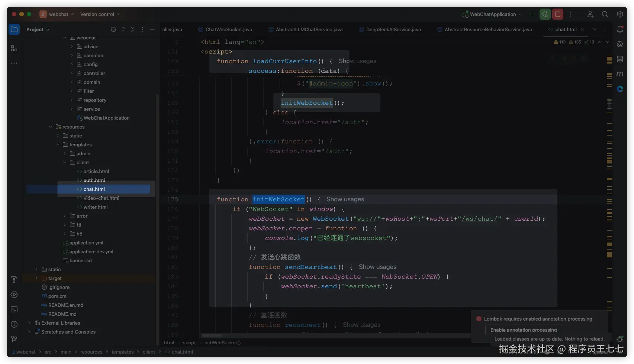Click Enable annotation processing button

[x=523, y=330]
